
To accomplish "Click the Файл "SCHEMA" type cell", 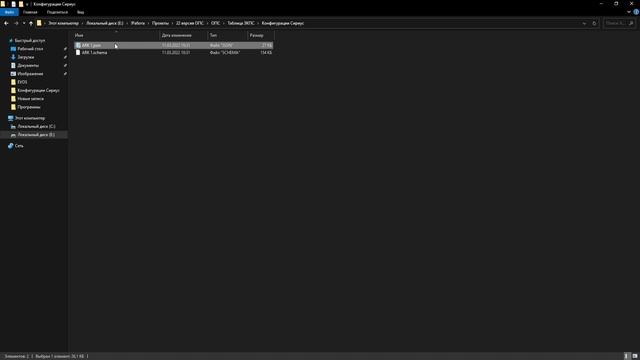I will coord(225,53).
